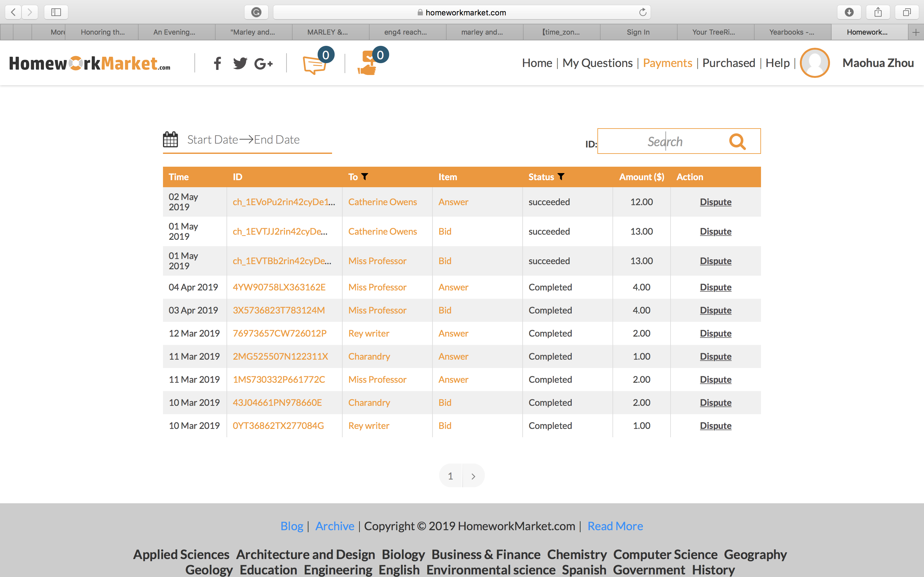Open the To column filter
This screenshot has height=577, width=924.
pos(365,177)
